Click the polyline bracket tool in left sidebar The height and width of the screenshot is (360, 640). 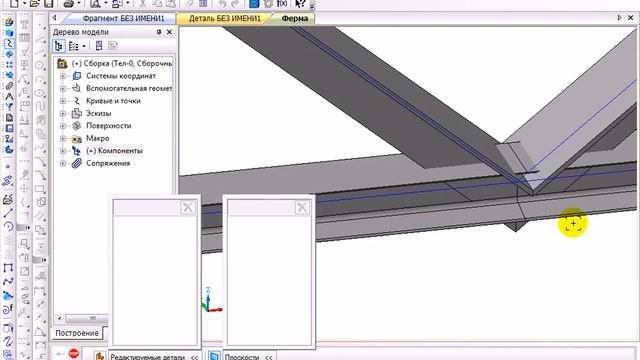tap(8, 268)
